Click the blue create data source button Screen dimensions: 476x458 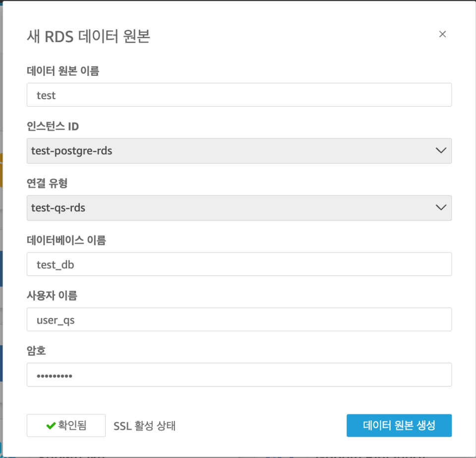399,425
